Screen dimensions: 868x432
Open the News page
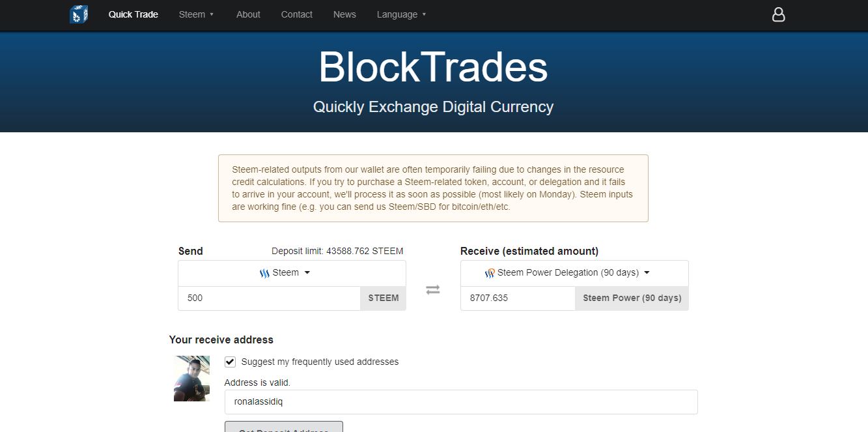pos(344,14)
